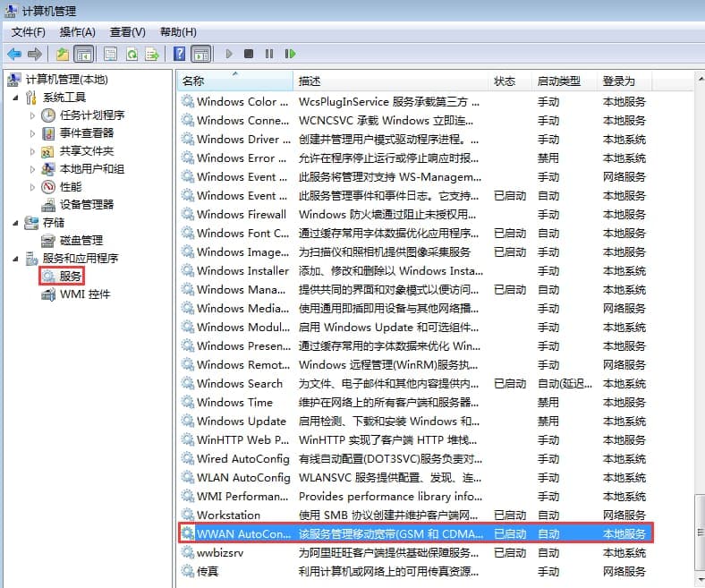Sort by the 启动类型 column header
Screen dimensions: 705x588
[x=565, y=81]
